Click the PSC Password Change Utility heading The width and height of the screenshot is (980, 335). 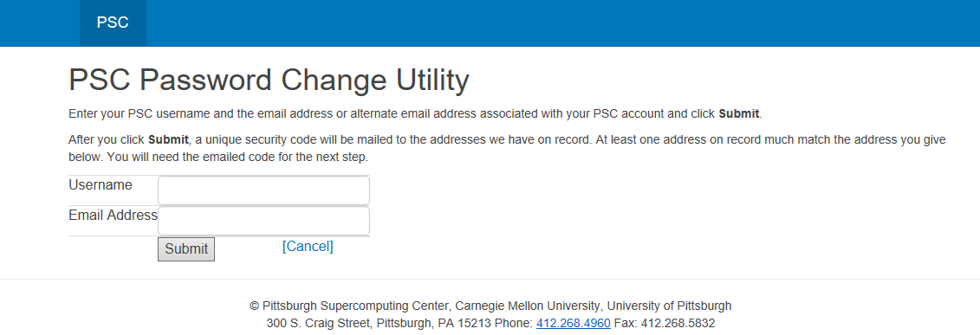point(269,81)
